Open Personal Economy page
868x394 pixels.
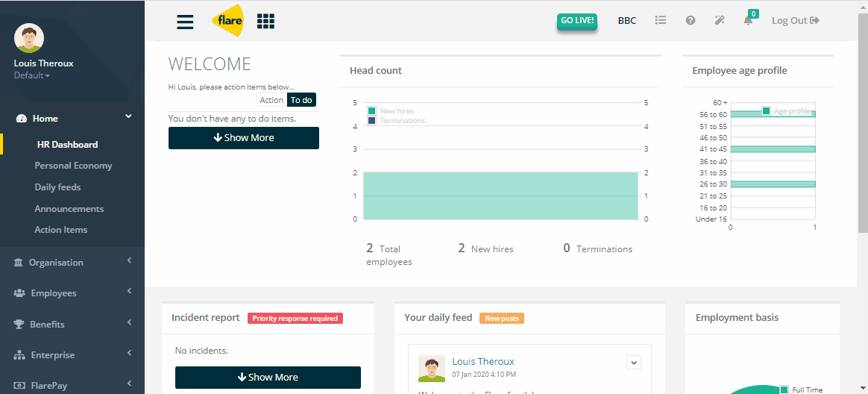click(73, 166)
